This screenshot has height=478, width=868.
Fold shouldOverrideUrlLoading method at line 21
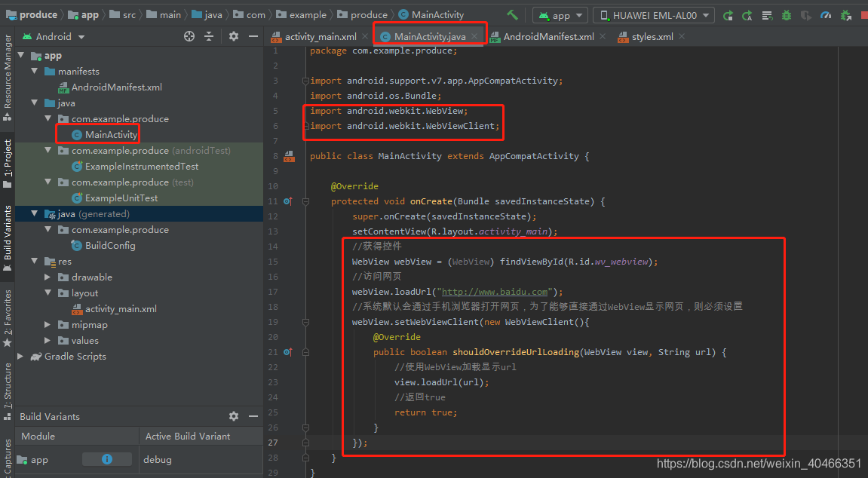tap(305, 352)
